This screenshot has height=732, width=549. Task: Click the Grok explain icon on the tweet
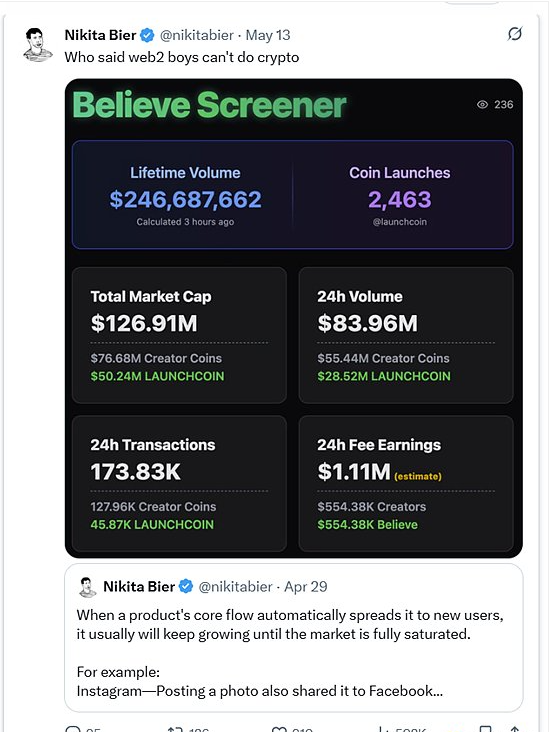pyautogui.click(x=514, y=34)
